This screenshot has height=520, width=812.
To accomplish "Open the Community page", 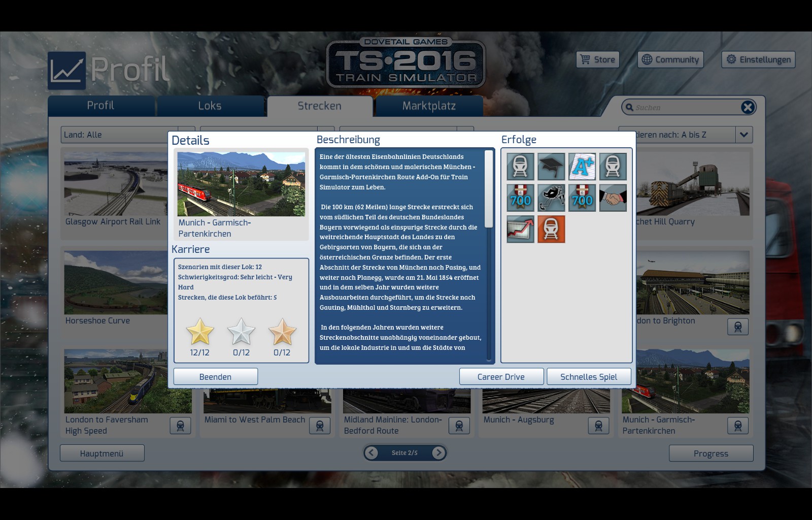I will pos(670,59).
